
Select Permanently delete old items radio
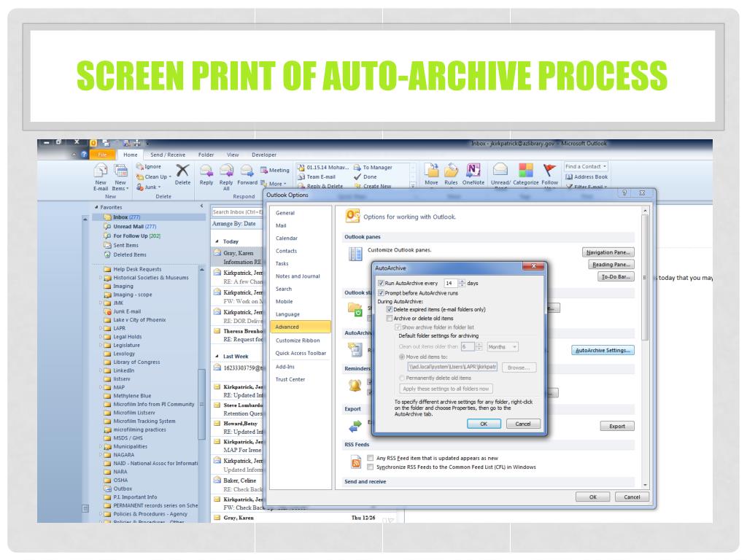tap(402, 378)
